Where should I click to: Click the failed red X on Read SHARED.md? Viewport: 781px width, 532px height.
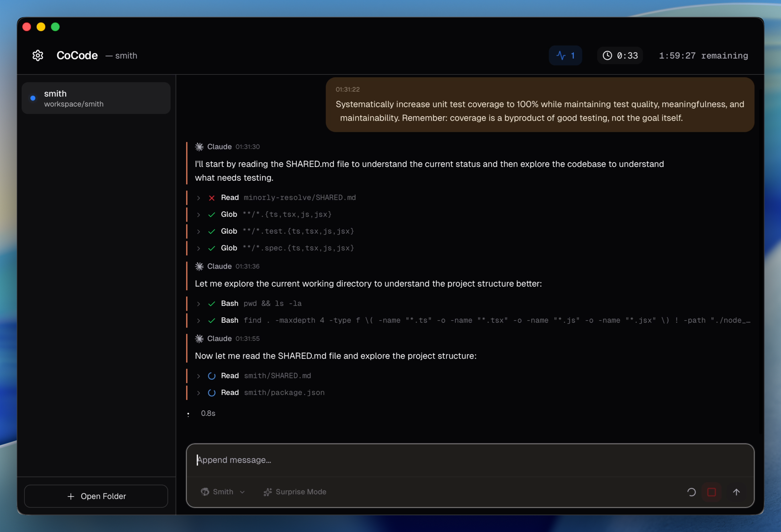click(211, 198)
